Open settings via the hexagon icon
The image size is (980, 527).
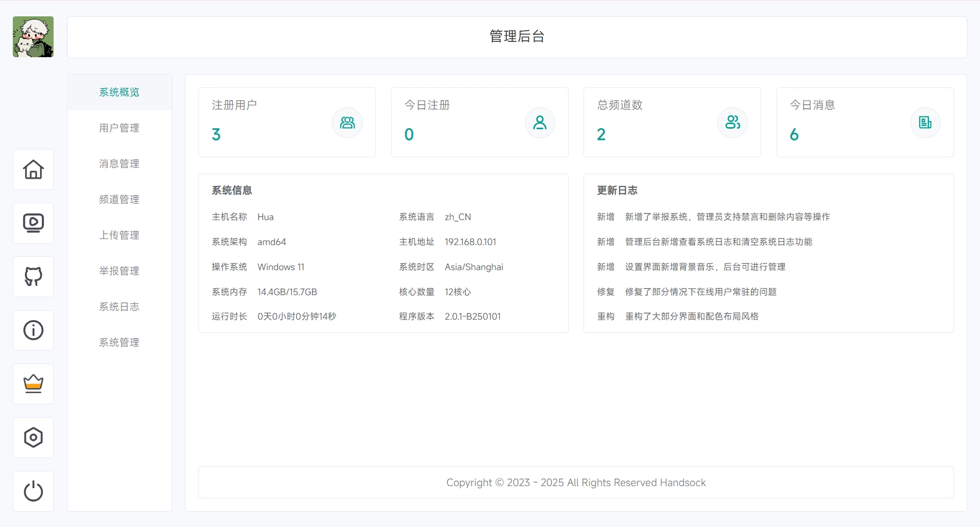tap(33, 438)
